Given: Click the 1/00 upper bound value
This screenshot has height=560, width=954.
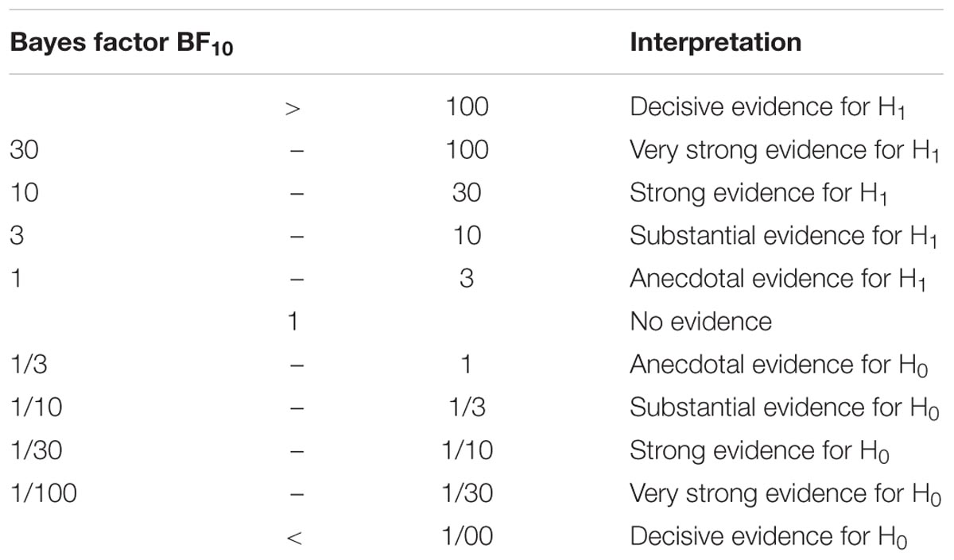Looking at the screenshot, I should (x=467, y=536).
